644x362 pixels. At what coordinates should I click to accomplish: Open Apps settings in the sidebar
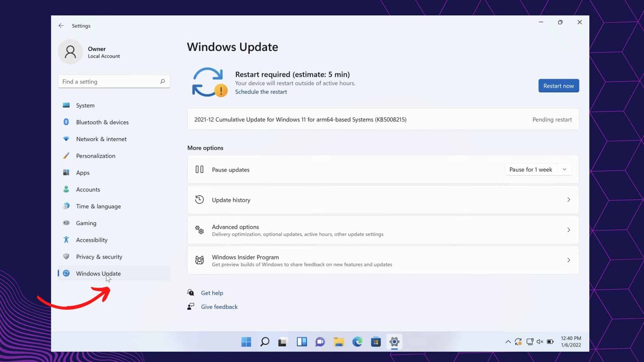click(114, 173)
